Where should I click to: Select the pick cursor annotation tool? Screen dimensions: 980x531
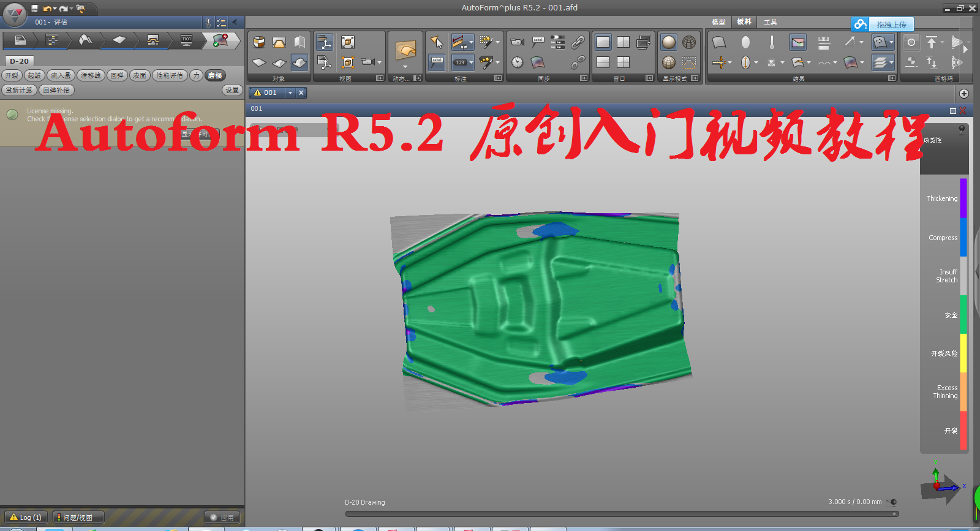pos(437,42)
